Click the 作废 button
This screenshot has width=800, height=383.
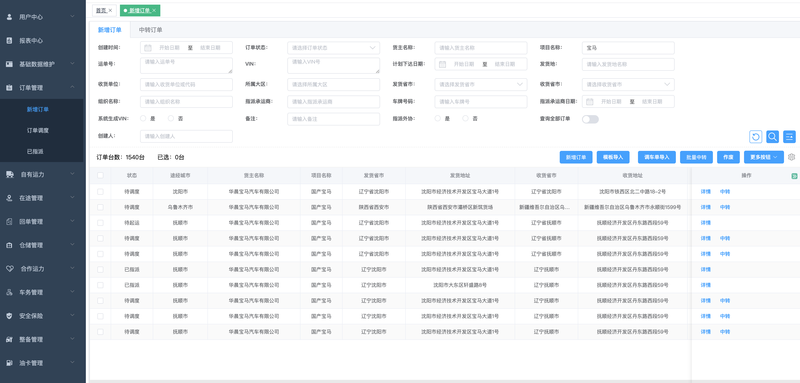[728, 157]
